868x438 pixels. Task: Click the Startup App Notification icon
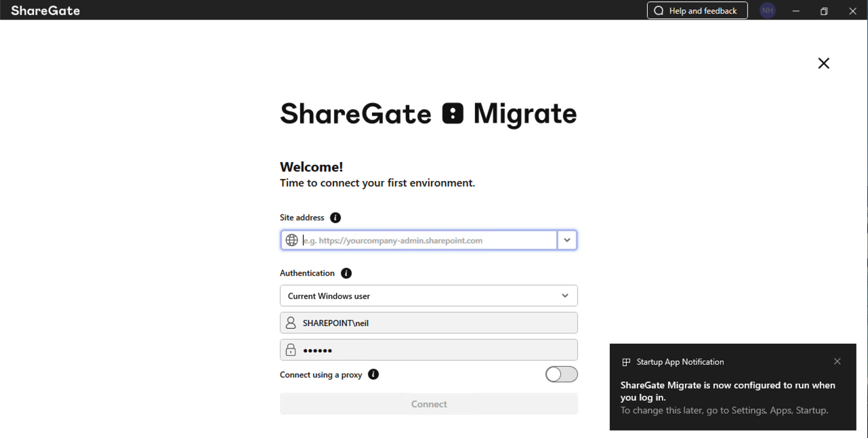pos(626,362)
